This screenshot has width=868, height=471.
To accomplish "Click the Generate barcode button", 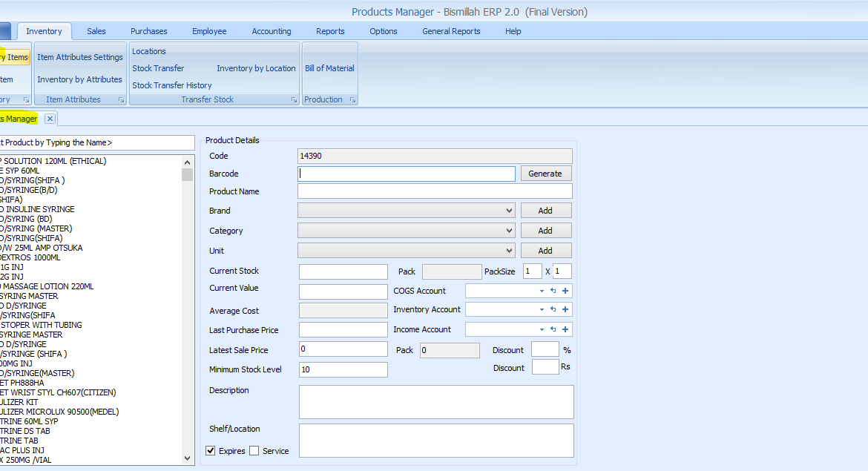I will coord(545,174).
